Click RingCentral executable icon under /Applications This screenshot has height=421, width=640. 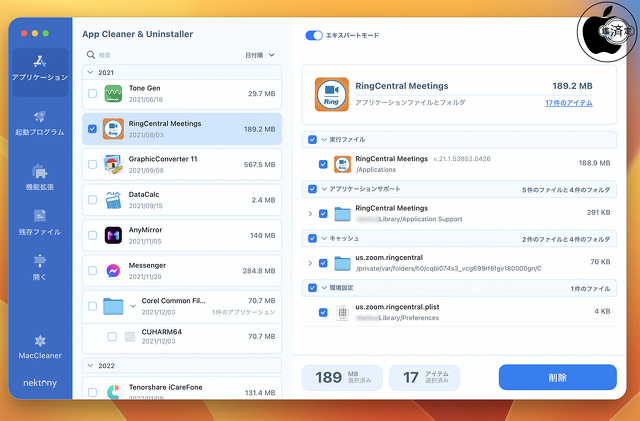(x=342, y=164)
